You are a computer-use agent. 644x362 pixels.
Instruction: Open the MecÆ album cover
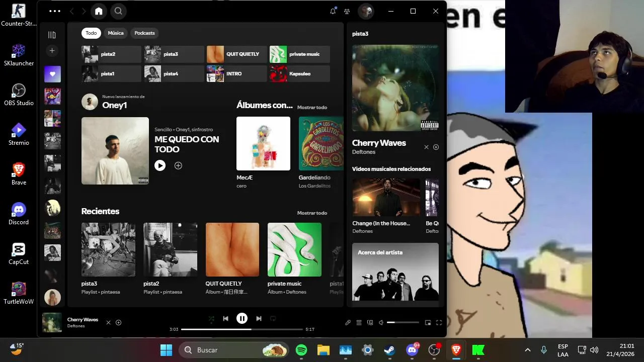coord(263,143)
